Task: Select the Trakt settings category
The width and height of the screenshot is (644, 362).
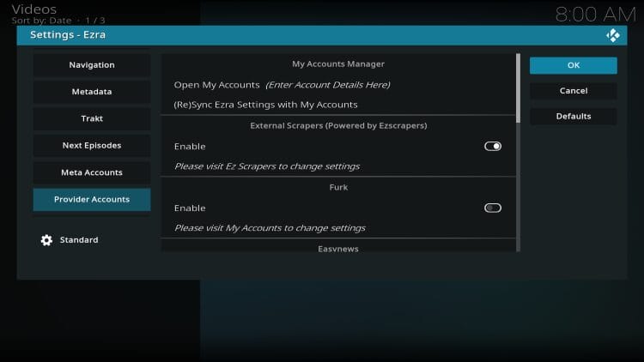Action: click(92, 118)
